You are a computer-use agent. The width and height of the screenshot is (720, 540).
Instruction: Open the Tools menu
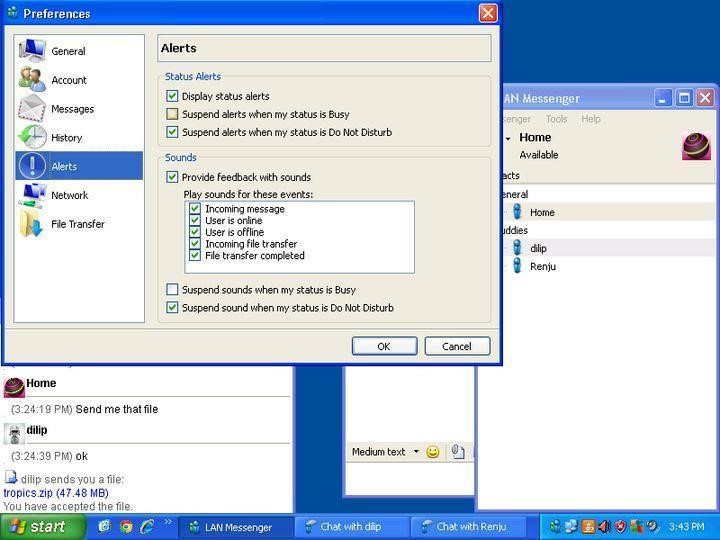[x=556, y=119]
